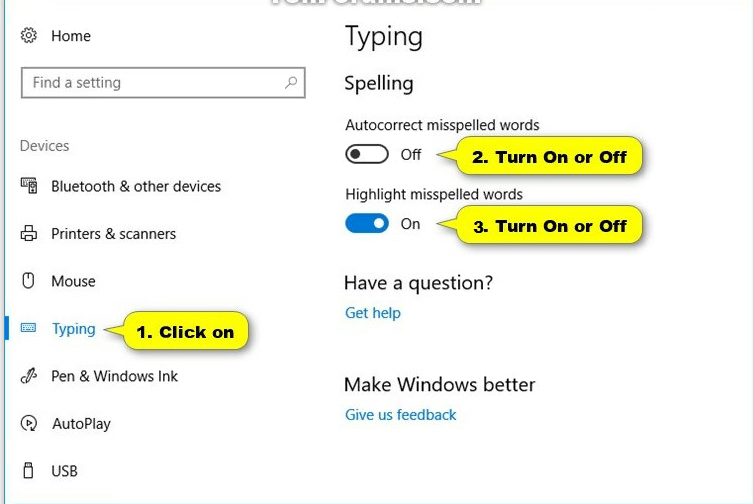
Task: Click the search magnifier icon
Action: [291, 83]
